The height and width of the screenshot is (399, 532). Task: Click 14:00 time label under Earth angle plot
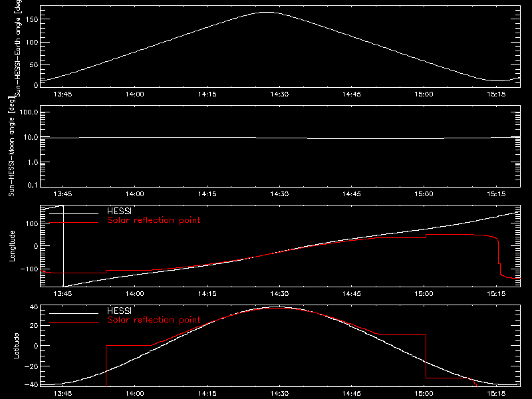[135, 94]
